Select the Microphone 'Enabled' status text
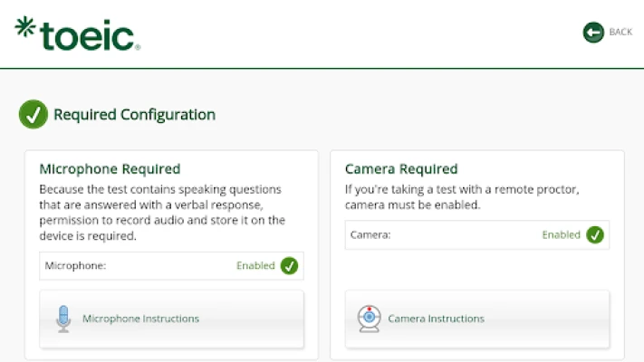This screenshot has width=644, height=362. (x=255, y=266)
